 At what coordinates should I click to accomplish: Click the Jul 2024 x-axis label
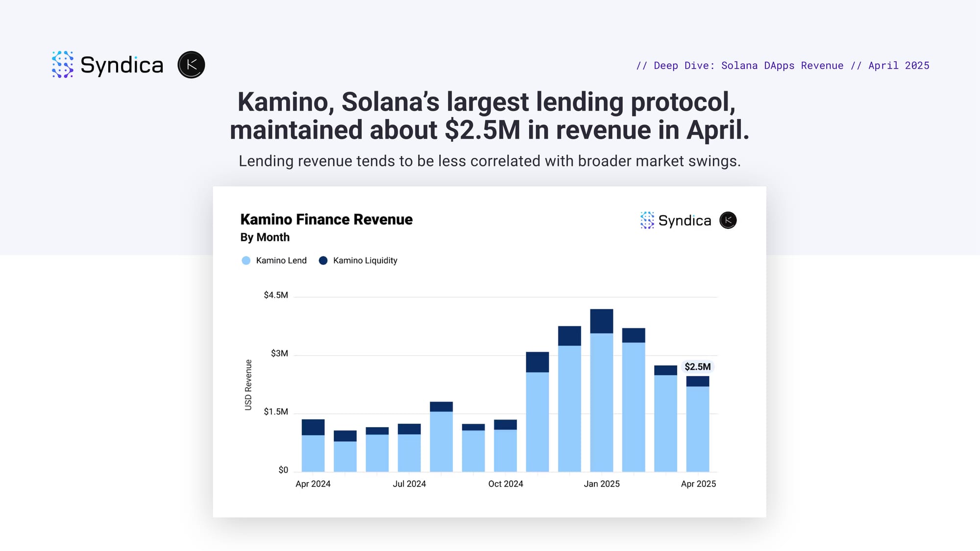coord(409,484)
